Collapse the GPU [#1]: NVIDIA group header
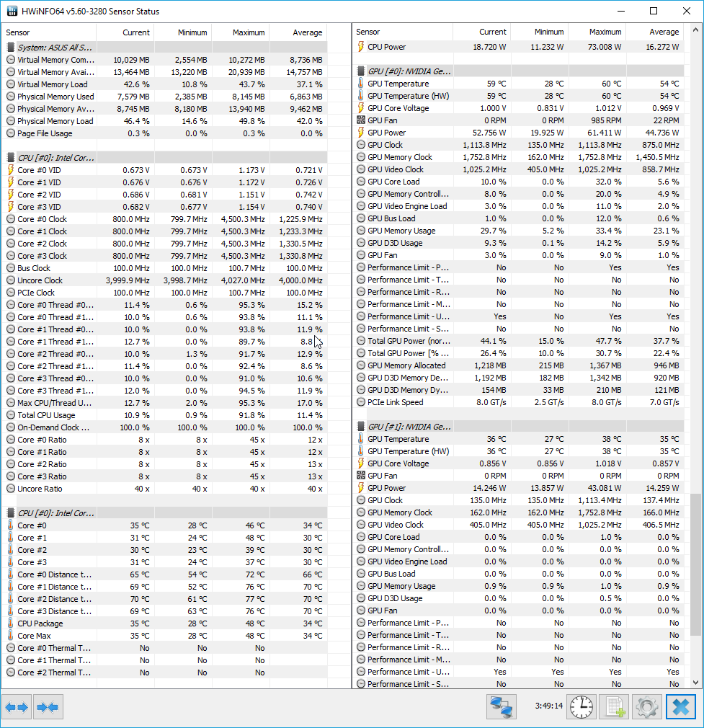The width and height of the screenshot is (704, 728). pyautogui.click(x=409, y=427)
